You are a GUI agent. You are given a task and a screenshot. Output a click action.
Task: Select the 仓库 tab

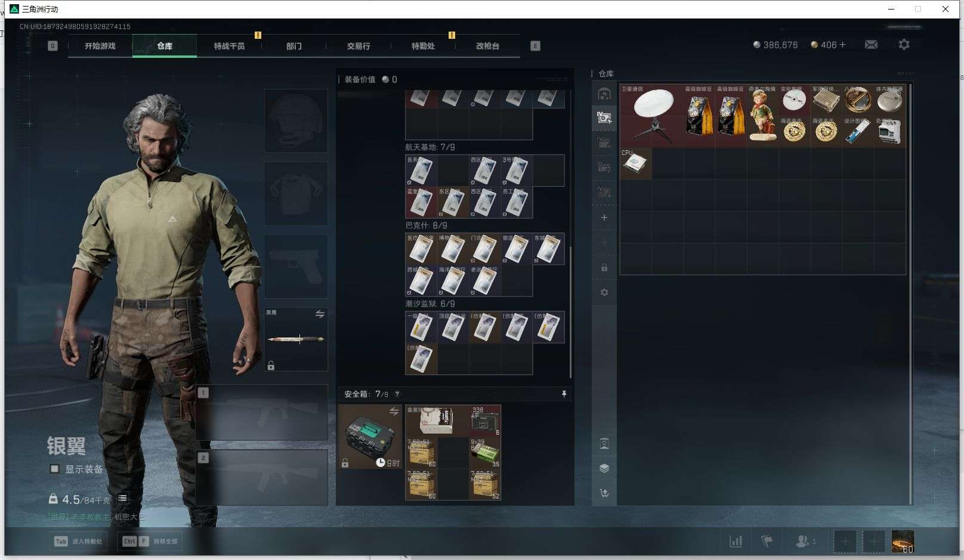pyautogui.click(x=165, y=46)
